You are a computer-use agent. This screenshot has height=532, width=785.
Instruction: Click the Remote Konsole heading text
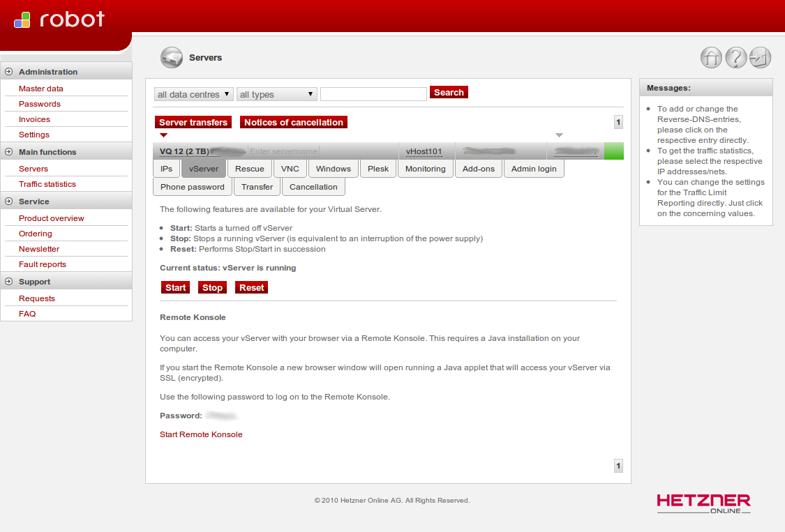tap(193, 317)
